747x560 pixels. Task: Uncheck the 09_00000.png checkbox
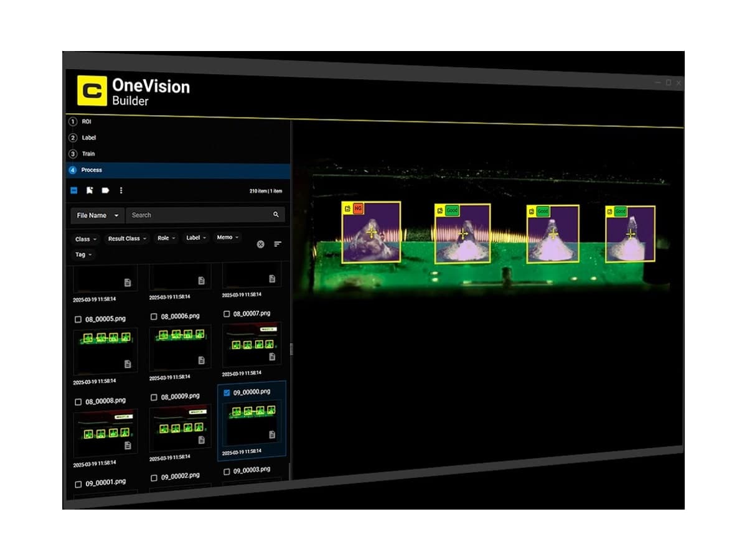[227, 393]
